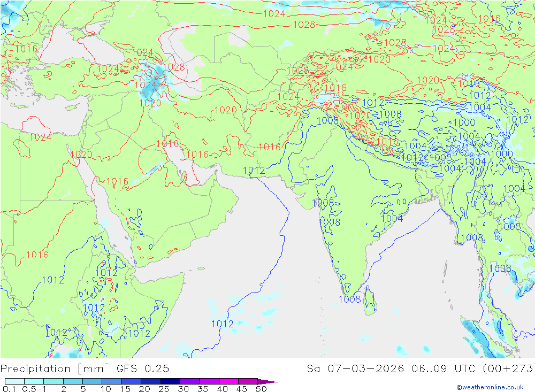This screenshot has height=392, width=535.
Task: Click the legend value '45'
Action: [242, 389]
